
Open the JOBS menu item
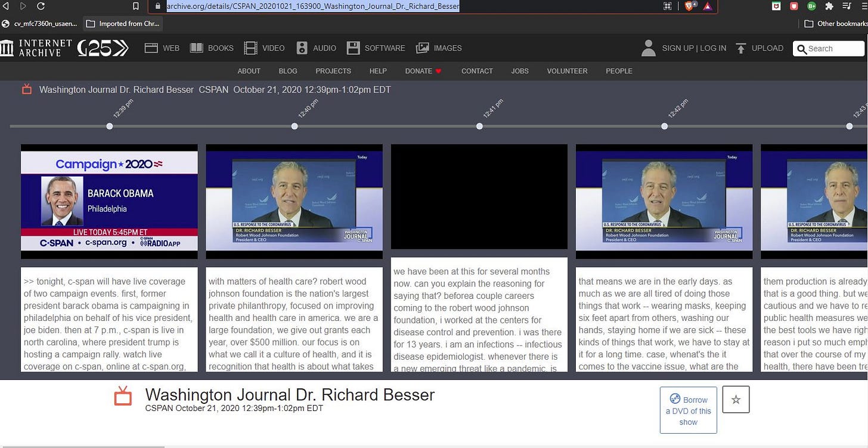(x=520, y=71)
